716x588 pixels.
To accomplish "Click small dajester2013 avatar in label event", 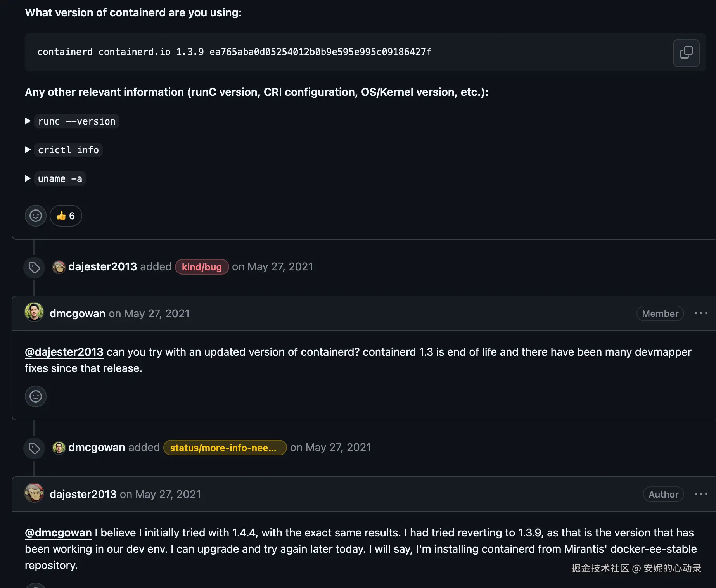I will (x=59, y=267).
